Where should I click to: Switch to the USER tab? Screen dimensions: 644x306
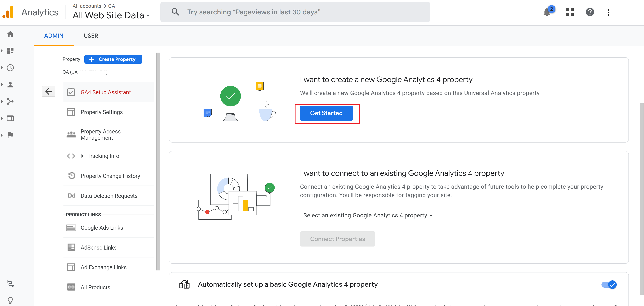pos(91,36)
